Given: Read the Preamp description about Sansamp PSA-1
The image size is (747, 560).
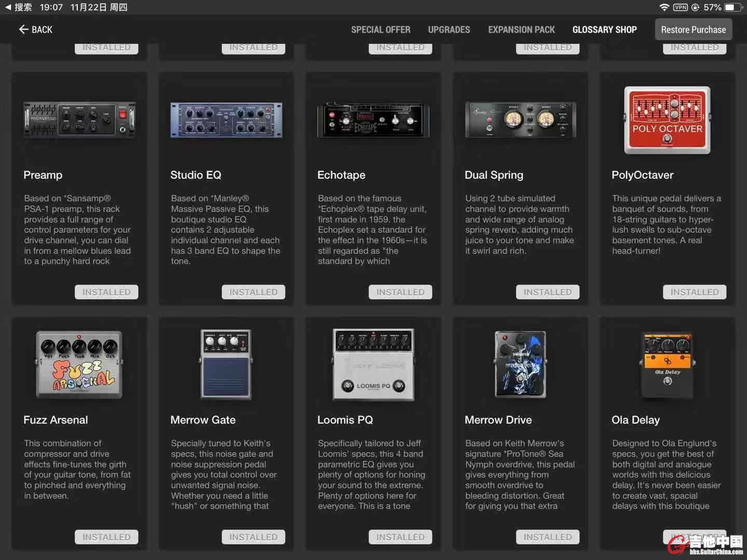Looking at the screenshot, I should 77,230.
